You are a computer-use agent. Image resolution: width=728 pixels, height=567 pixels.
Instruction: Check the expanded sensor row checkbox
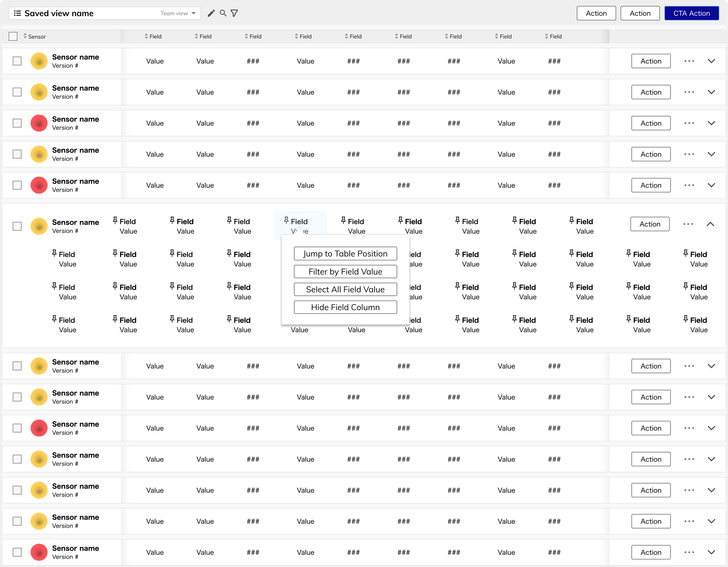click(17, 226)
